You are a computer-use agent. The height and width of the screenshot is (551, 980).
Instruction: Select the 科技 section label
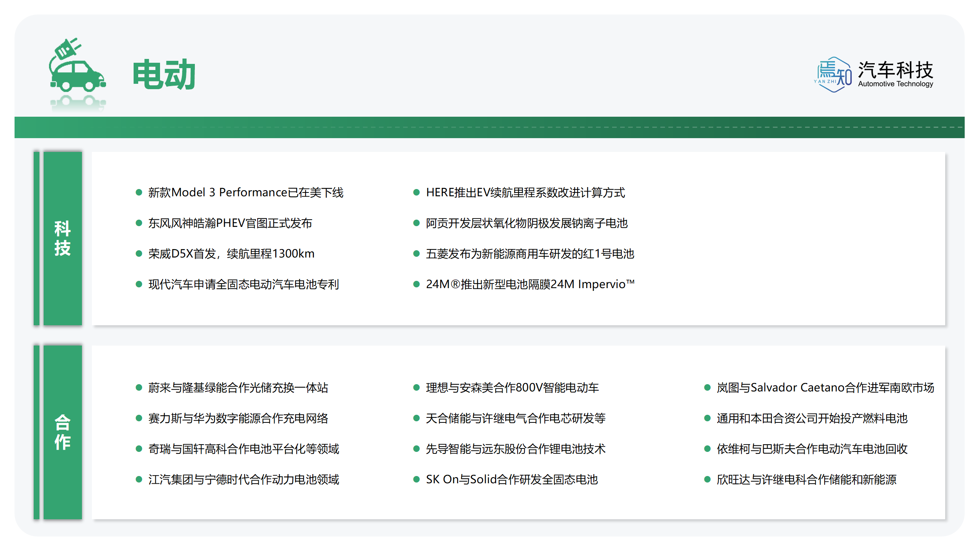(x=62, y=238)
